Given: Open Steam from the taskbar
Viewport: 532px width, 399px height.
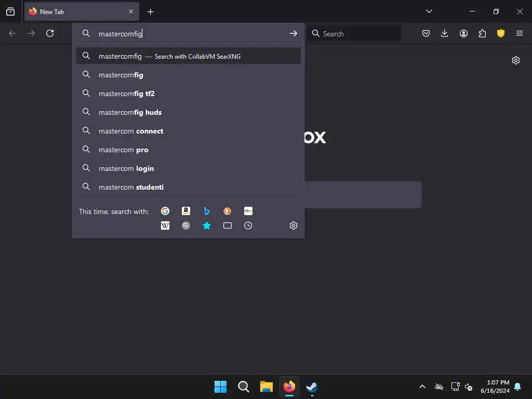Looking at the screenshot, I should click(x=312, y=387).
